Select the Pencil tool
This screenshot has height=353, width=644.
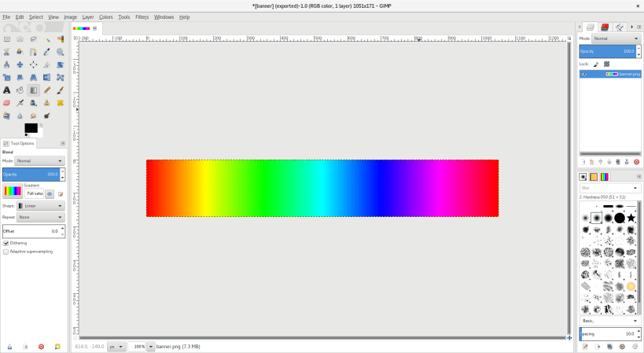(x=47, y=90)
